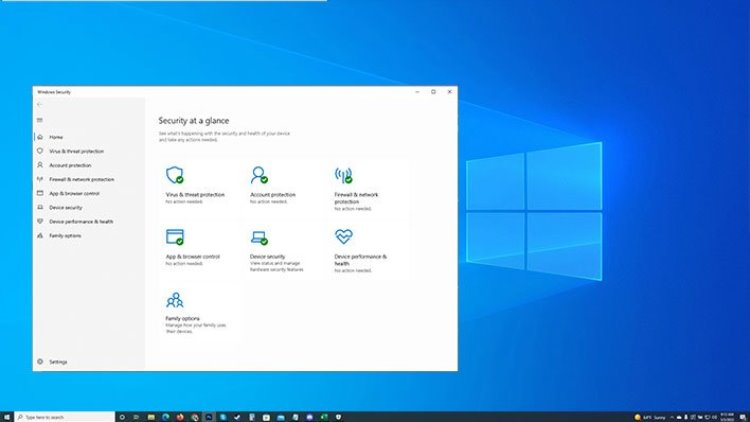Go back using the back arrow
Viewport: 750px width, 422px height.
(40, 104)
